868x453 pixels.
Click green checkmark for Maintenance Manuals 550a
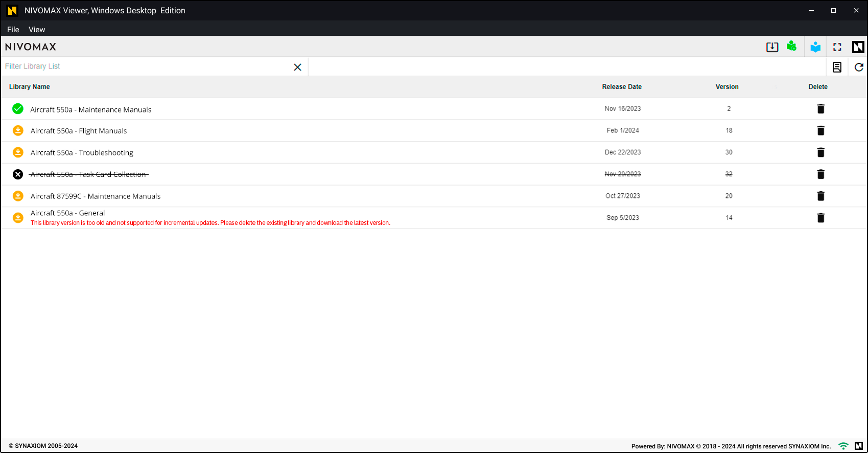tap(18, 108)
